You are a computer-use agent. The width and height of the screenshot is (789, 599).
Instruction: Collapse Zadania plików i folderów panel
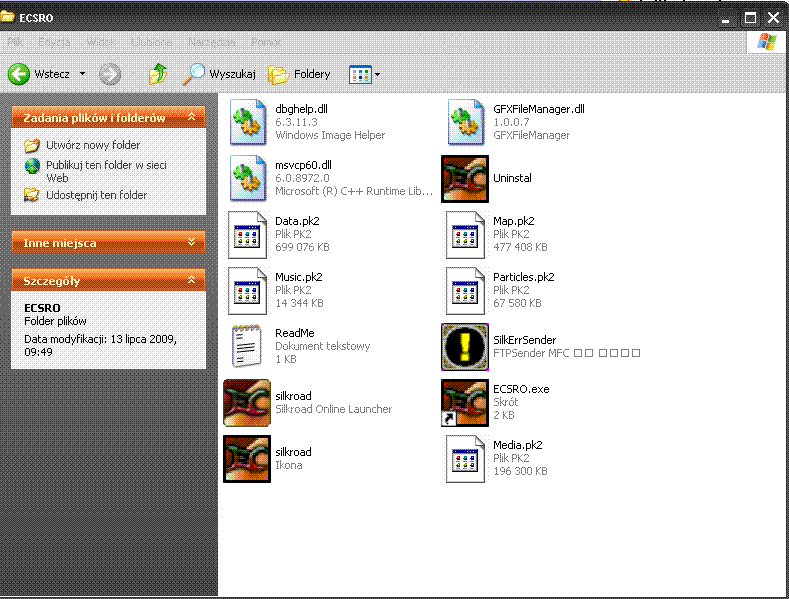[191, 117]
